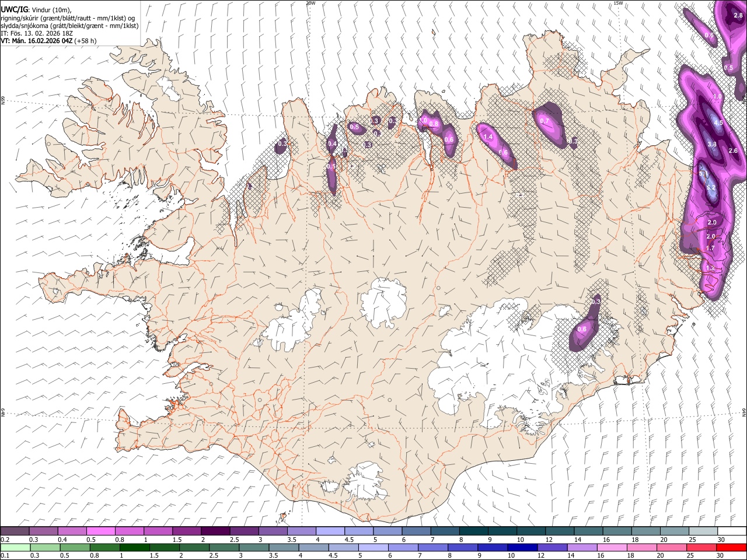Pick the bright red rain swatch after 30
Image resolution: width=747 pixels, height=560 pixels.
(x=732, y=547)
